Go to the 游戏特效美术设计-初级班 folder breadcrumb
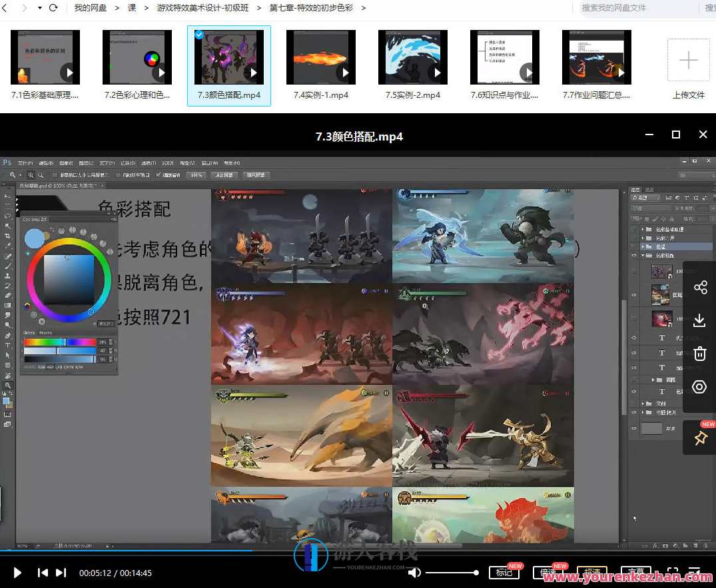The image size is (716, 588). [x=202, y=8]
